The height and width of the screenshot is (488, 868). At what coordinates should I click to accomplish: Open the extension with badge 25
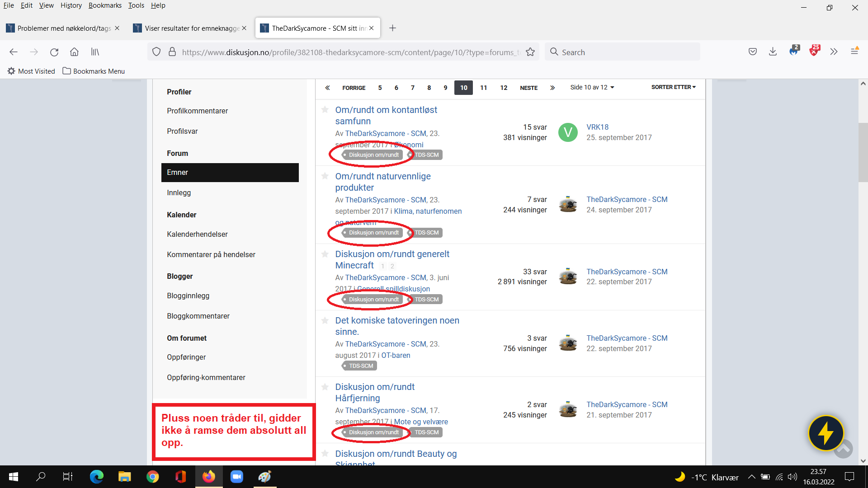tap(814, 51)
